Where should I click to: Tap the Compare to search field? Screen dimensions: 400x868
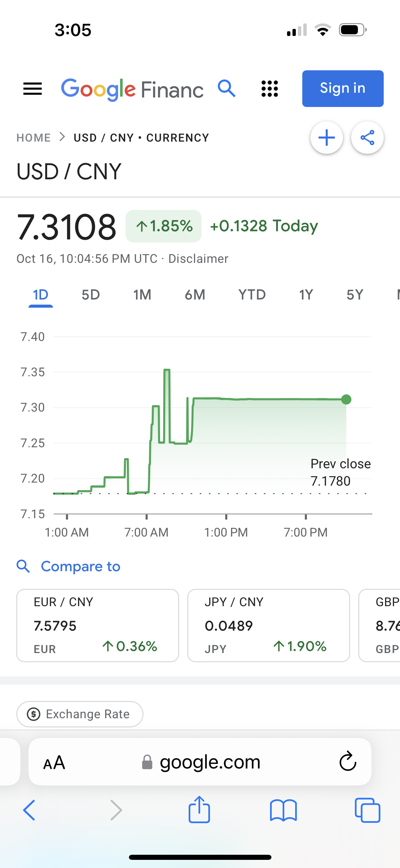[x=80, y=566]
